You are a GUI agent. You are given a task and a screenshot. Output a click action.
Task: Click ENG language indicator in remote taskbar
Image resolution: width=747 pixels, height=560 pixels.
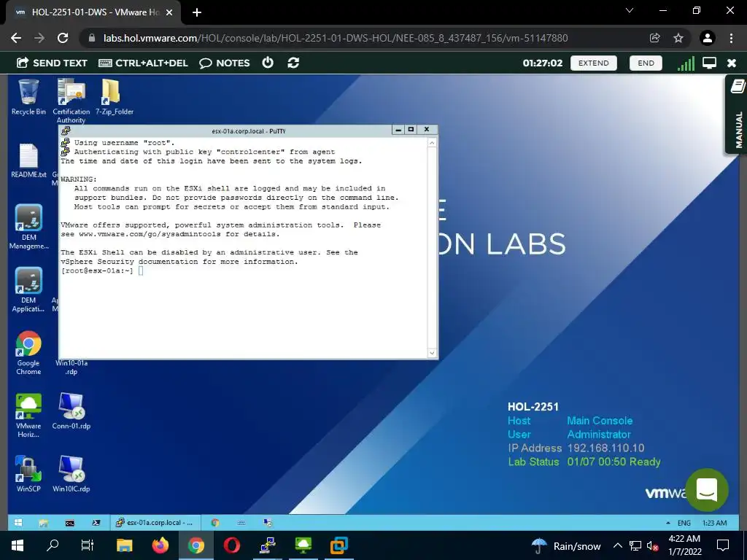(684, 522)
